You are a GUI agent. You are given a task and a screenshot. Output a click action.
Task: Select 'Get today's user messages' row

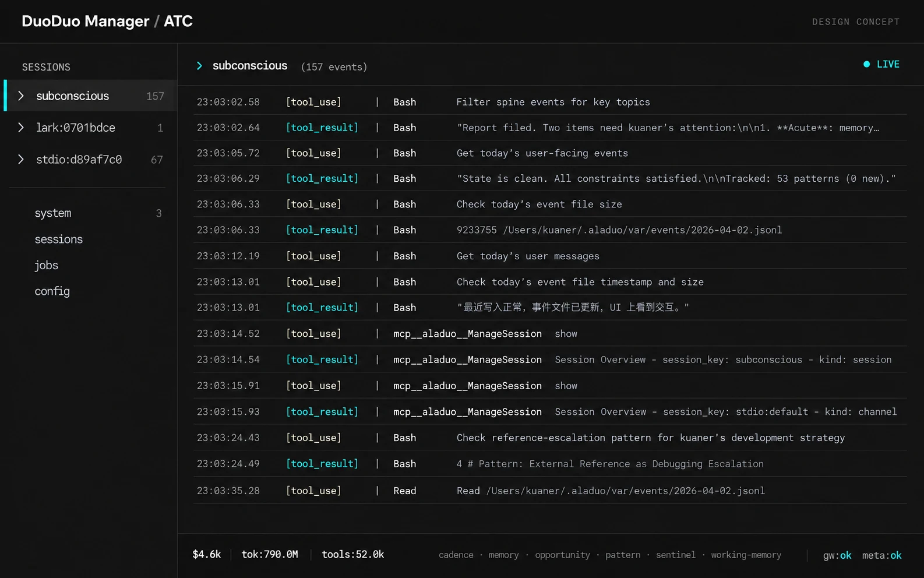tap(550, 256)
